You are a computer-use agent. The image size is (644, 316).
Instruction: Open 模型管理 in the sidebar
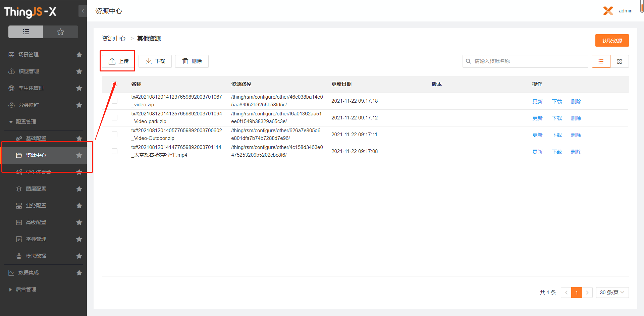(x=29, y=71)
